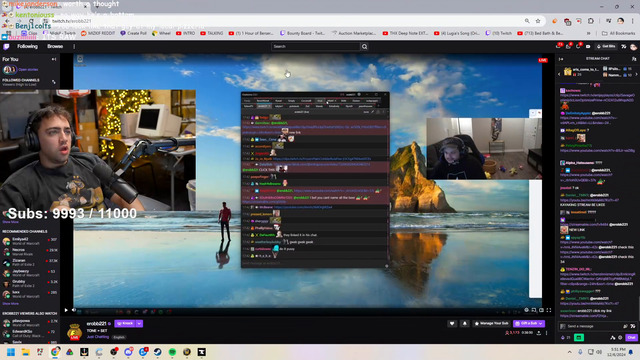Open the Following tab in Twitch
The image size is (640, 360).
point(27,47)
